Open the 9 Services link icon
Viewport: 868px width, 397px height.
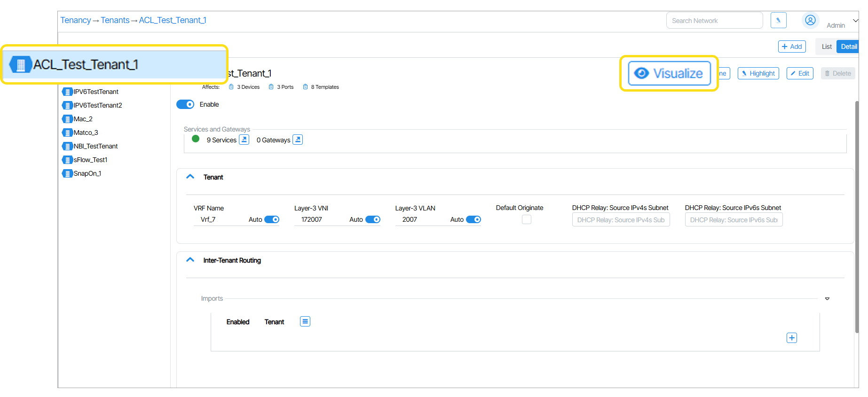pyautogui.click(x=244, y=140)
